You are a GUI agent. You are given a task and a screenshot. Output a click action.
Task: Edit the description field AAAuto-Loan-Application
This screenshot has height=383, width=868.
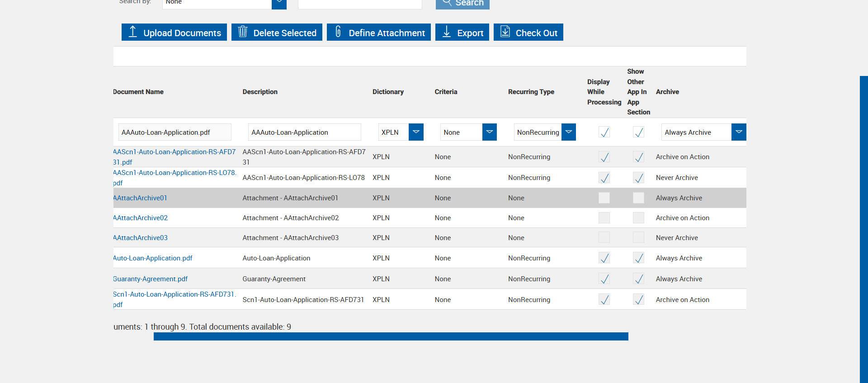[x=305, y=132]
